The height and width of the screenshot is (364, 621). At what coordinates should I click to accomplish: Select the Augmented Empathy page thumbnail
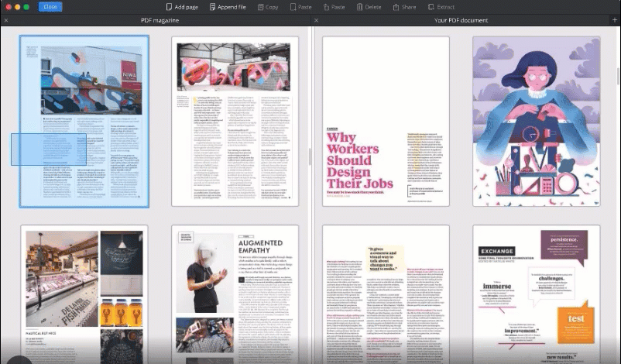[x=235, y=294]
